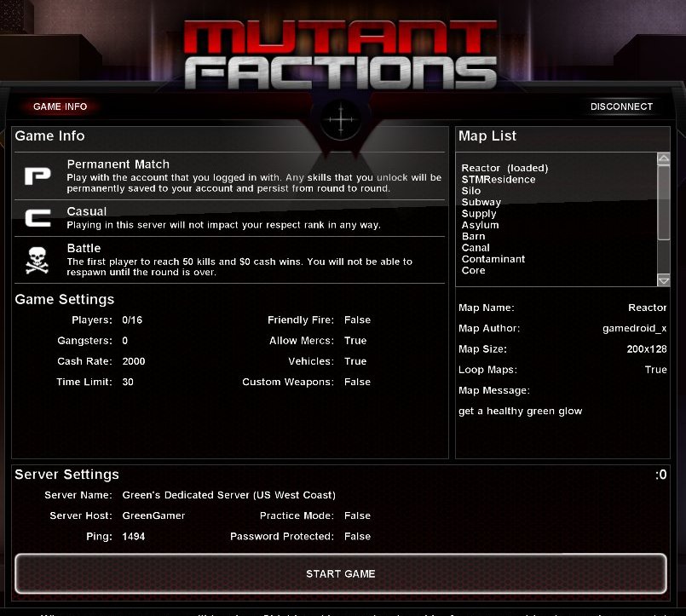Viewport: 686px width, 616px height.
Task: Click the Time Limit value 30
Action: 128,382
